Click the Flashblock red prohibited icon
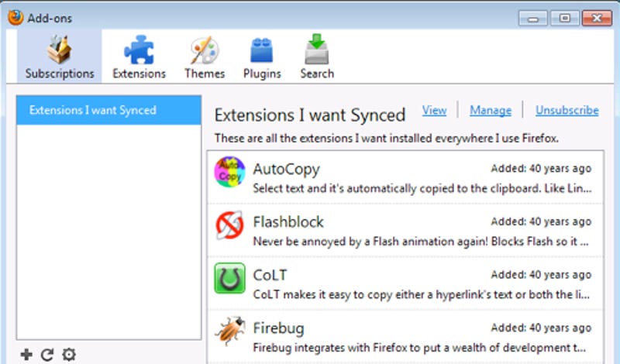 229,225
